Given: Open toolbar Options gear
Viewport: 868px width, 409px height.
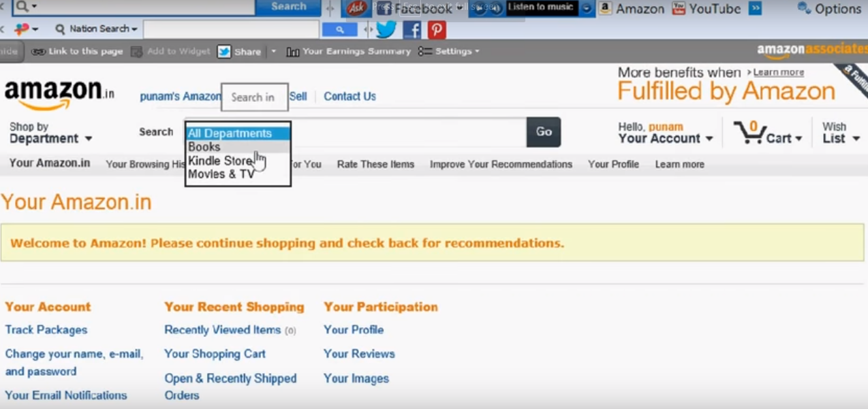Looking at the screenshot, I should tap(804, 8).
